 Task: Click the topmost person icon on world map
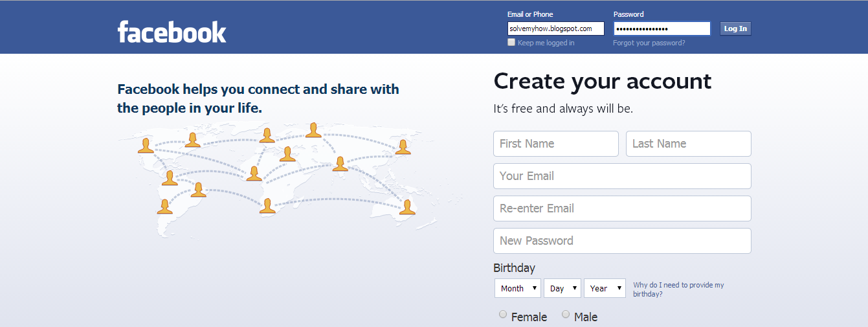point(313,130)
